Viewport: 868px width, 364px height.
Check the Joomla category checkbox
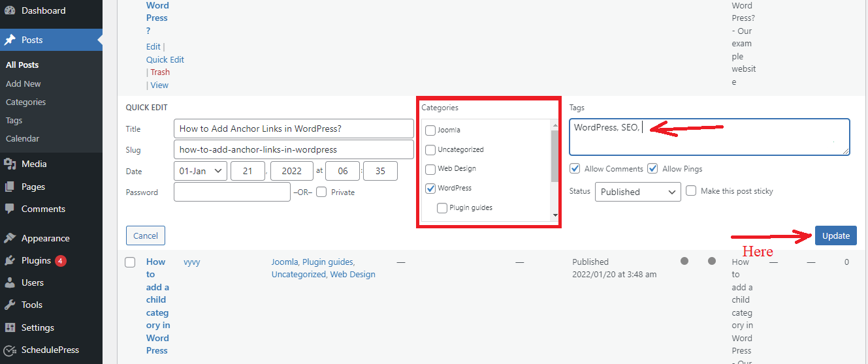pyautogui.click(x=430, y=130)
